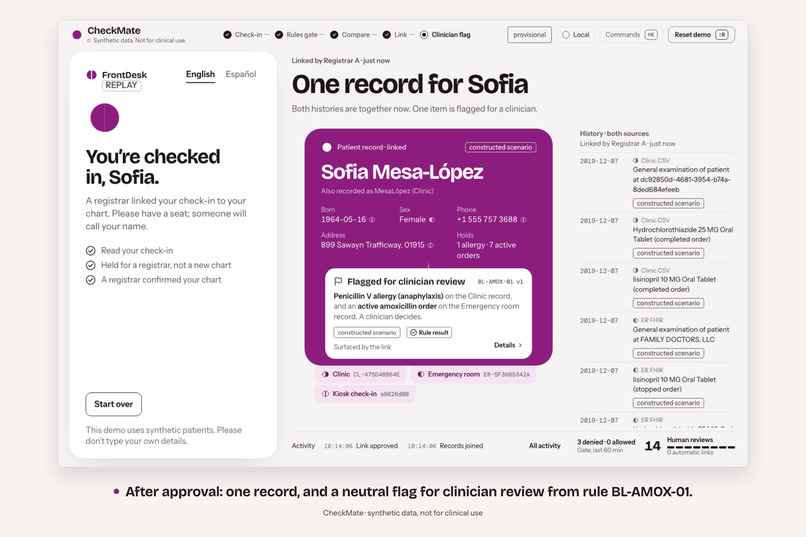Click the 3 denied 0 allowed gate stat

606,446
